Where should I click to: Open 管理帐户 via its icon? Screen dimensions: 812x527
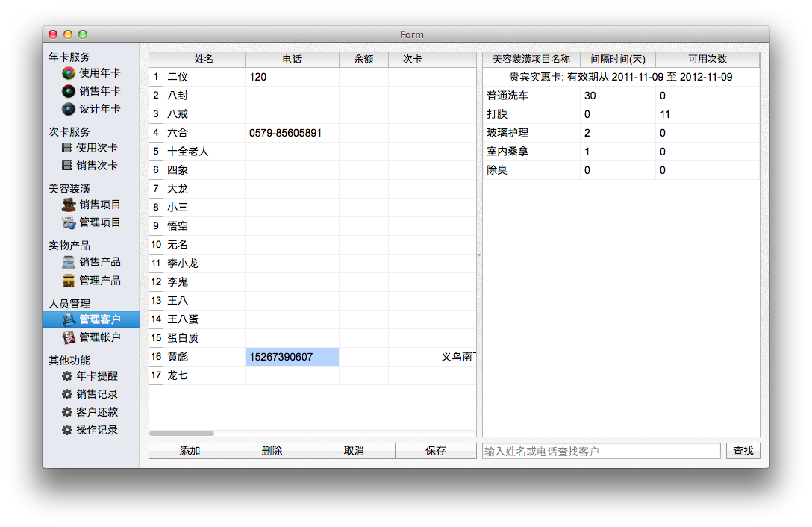(68, 337)
